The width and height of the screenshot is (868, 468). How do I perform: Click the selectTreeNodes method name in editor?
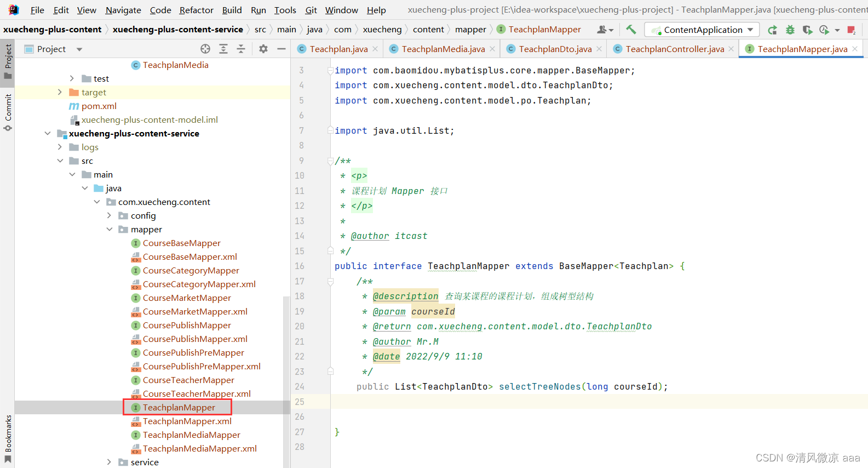[x=539, y=386]
